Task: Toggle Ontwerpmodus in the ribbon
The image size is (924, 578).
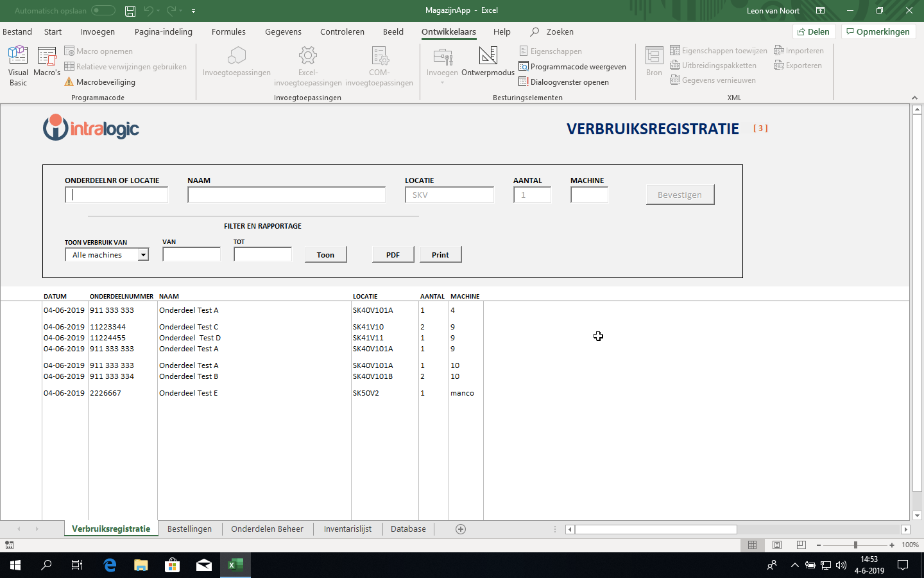Action: (488, 62)
